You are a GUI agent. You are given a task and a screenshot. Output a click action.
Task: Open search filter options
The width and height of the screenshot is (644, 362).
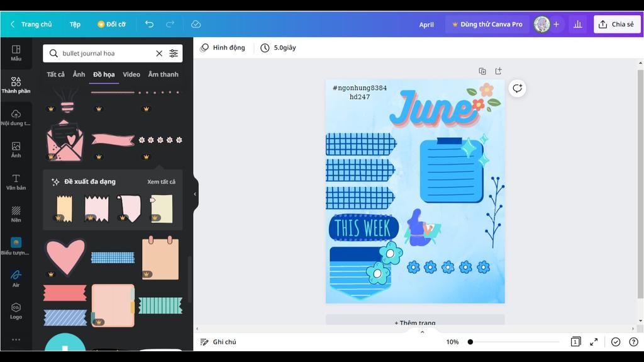pyautogui.click(x=174, y=54)
